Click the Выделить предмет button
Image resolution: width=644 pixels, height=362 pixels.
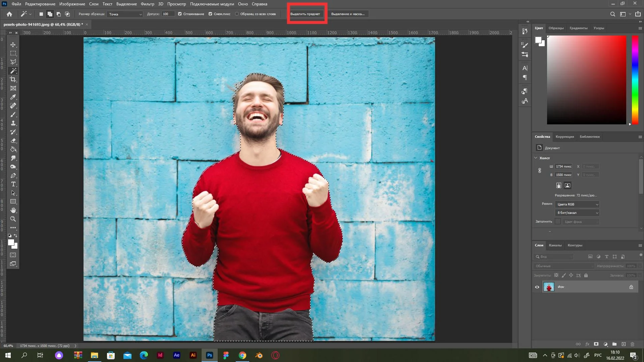(305, 14)
